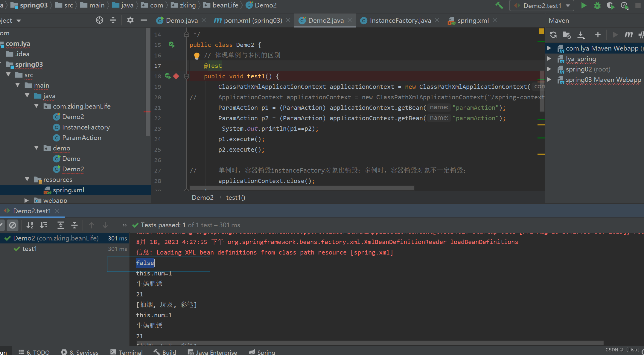
Task: Expand all test results
Action: pyautogui.click(x=61, y=225)
